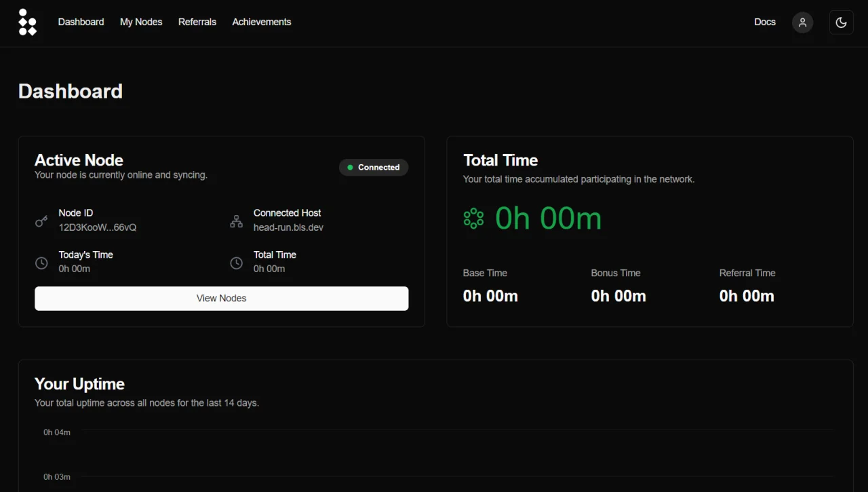Click the clock icon beside Today's Time
Screen dimensions: 868x492
[x=41, y=263]
